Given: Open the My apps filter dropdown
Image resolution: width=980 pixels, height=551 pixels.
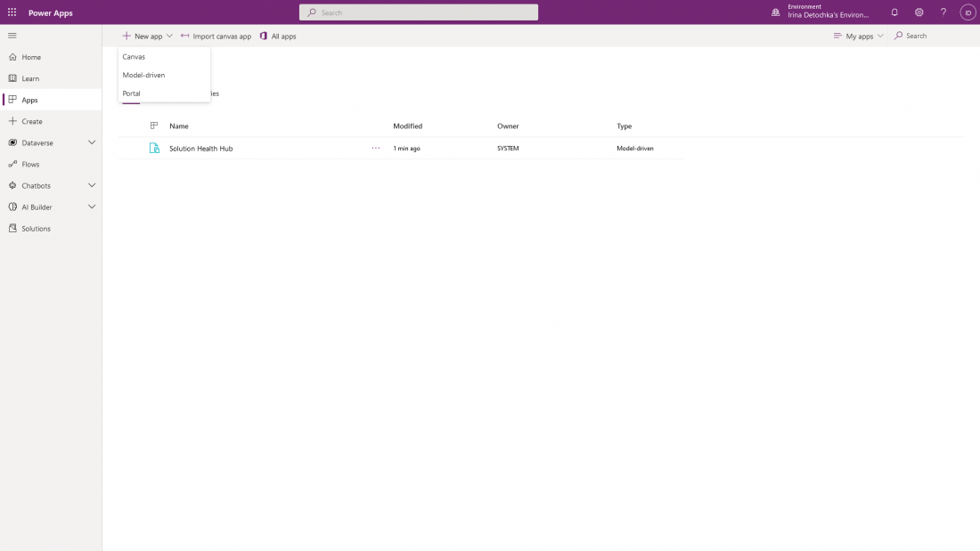Looking at the screenshot, I should pyautogui.click(x=859, y=36).
